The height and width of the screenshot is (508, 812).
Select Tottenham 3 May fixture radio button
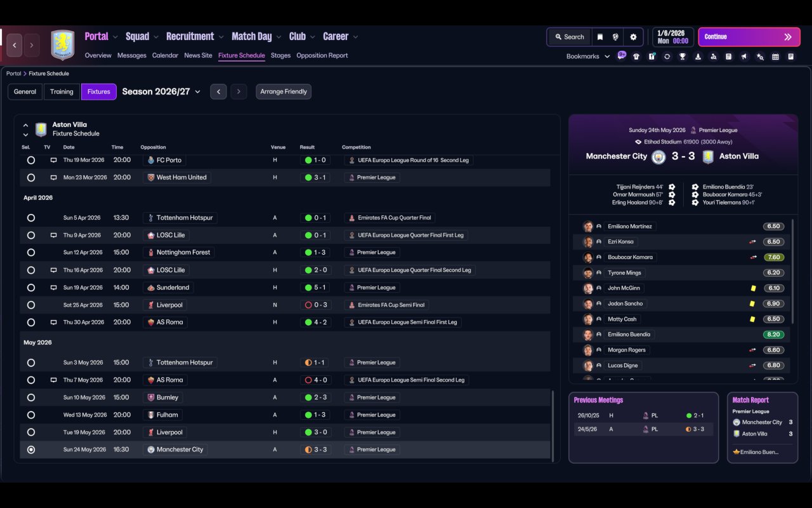pyautogui.click(x=31, y=363)
